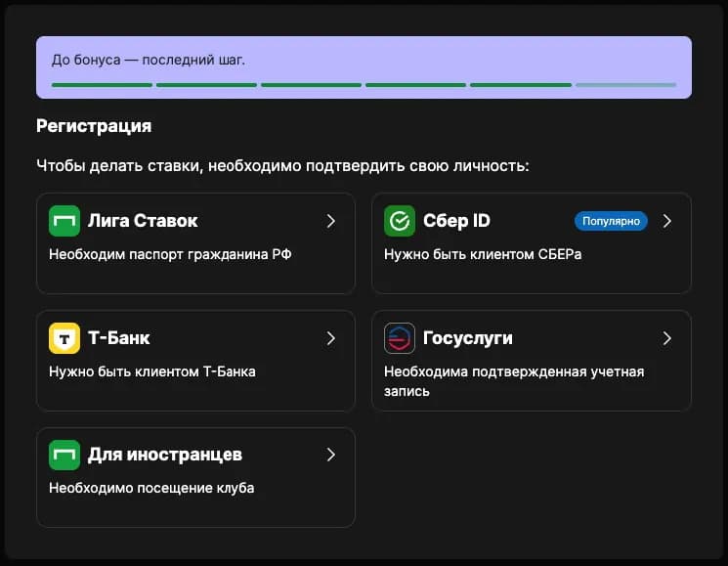Viewport: 728px width, 566px height.
Task: Choose the Лига Ставок verification option
Action: (x=196, y=243)
